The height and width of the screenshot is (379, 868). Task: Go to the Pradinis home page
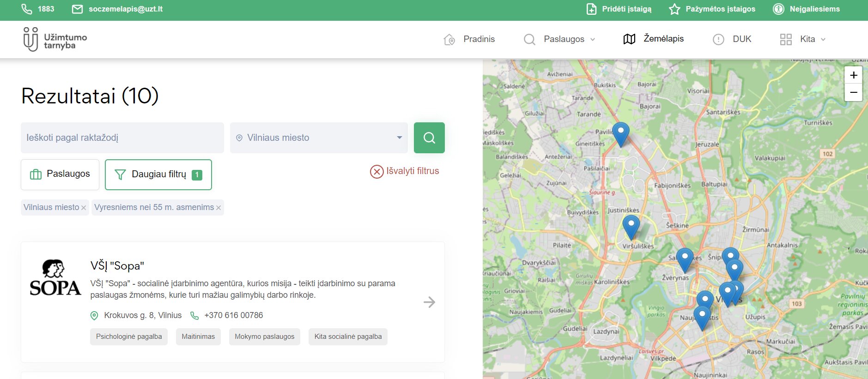(469, 39)
